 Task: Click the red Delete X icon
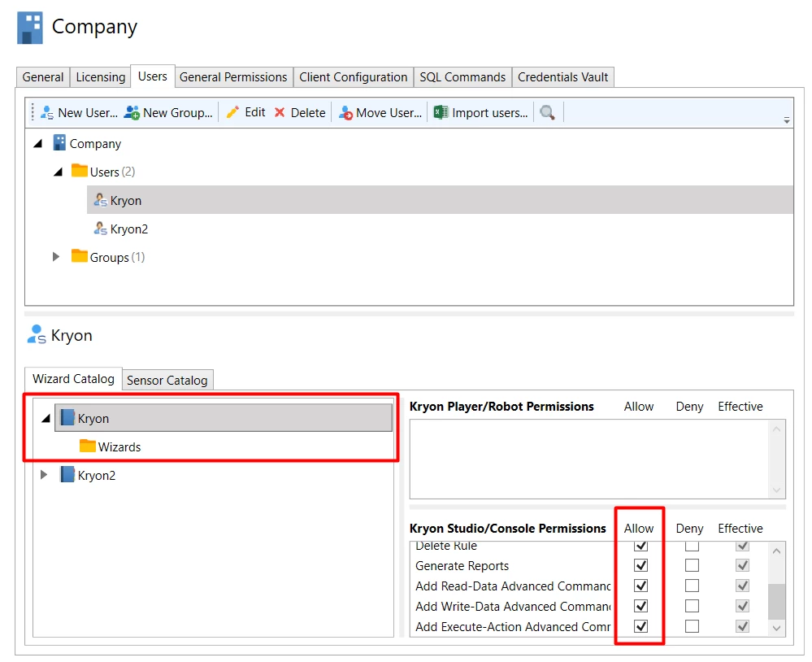point(280,112)
